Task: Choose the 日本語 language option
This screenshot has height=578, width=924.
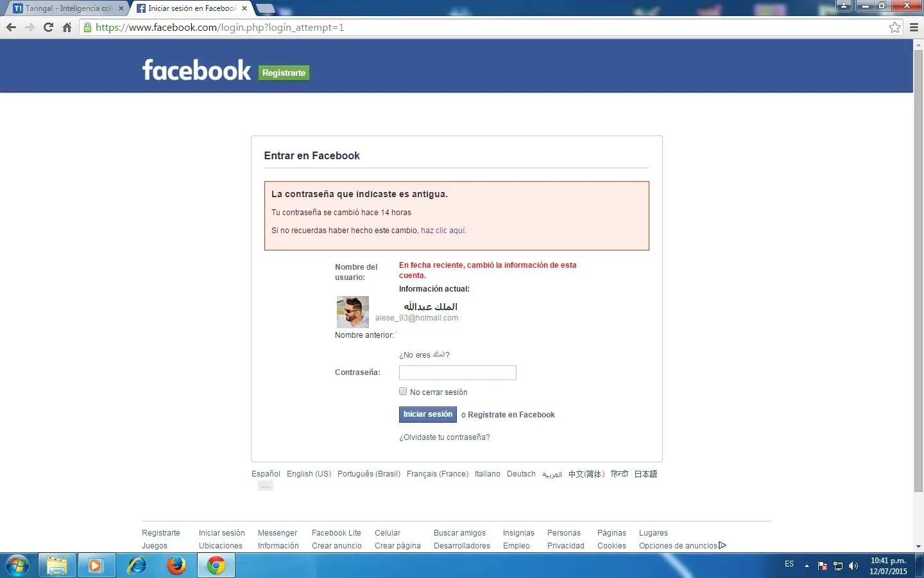Action: click(646, 474)
